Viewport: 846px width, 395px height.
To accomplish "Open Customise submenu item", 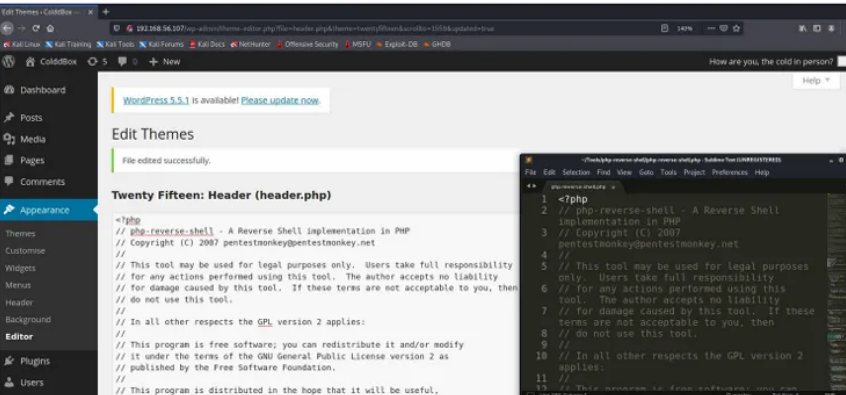I will tap(25, 251).
